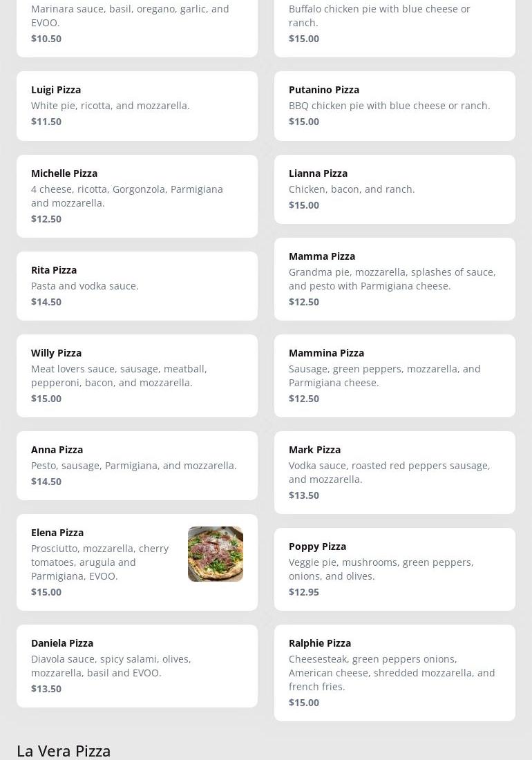Screen dimensions: 532x760
Task: Select Anna Pizza with pesto
Action: pos(137,465)
